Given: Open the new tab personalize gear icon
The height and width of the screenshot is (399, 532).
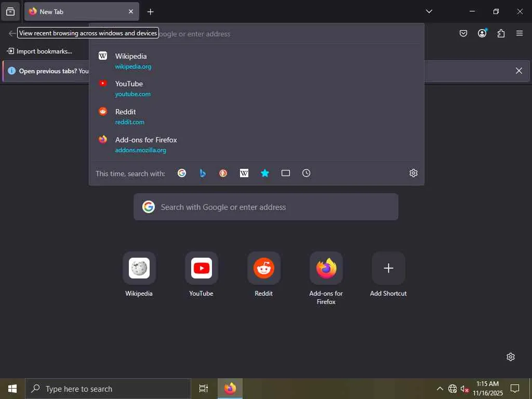Looking at the screenshot, I should 511,357.
